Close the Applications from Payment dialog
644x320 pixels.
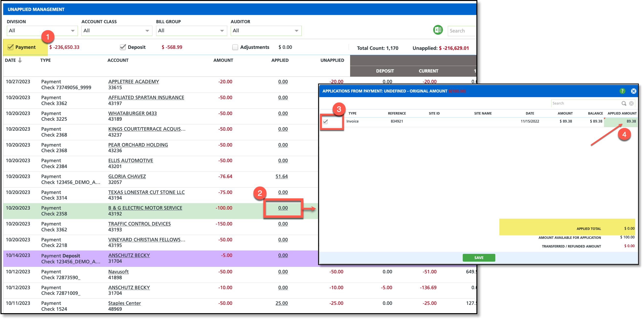(633, 91)
